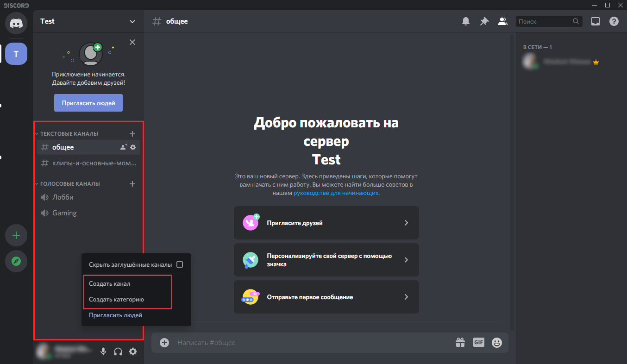627x364 pixels.
Task: Toggle member list icon
Action: 502,21
